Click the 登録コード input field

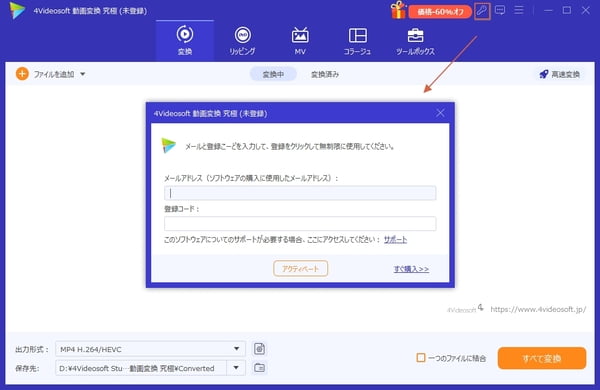[x=300, y=224]
